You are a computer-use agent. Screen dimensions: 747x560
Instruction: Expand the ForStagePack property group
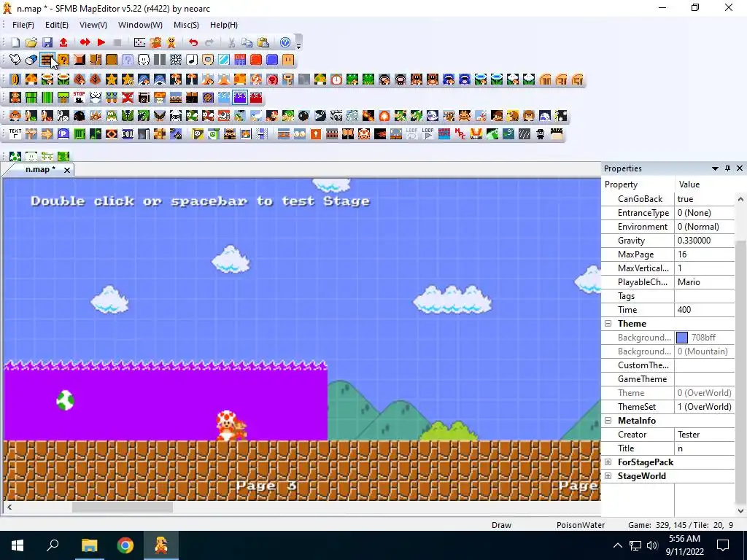(608, 462)
